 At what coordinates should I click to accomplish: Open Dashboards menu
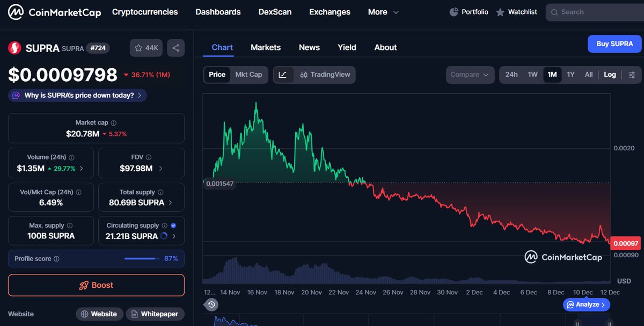coord(218,12)
